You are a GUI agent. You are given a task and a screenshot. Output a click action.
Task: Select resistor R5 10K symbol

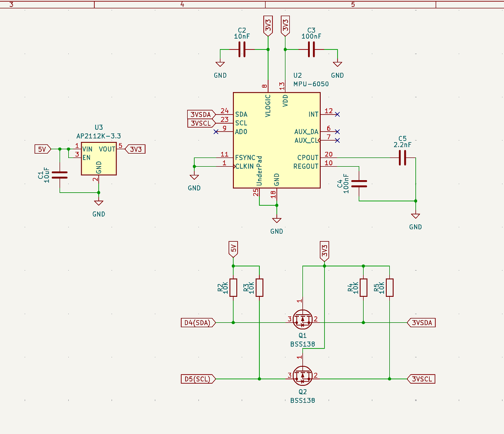pyautogui.click(x=390, y=288)
